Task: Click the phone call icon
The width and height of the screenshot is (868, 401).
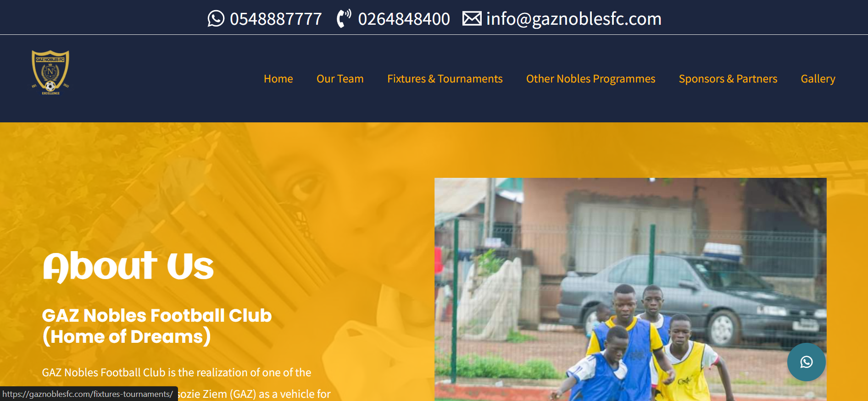Action: (x=344, y=19)
